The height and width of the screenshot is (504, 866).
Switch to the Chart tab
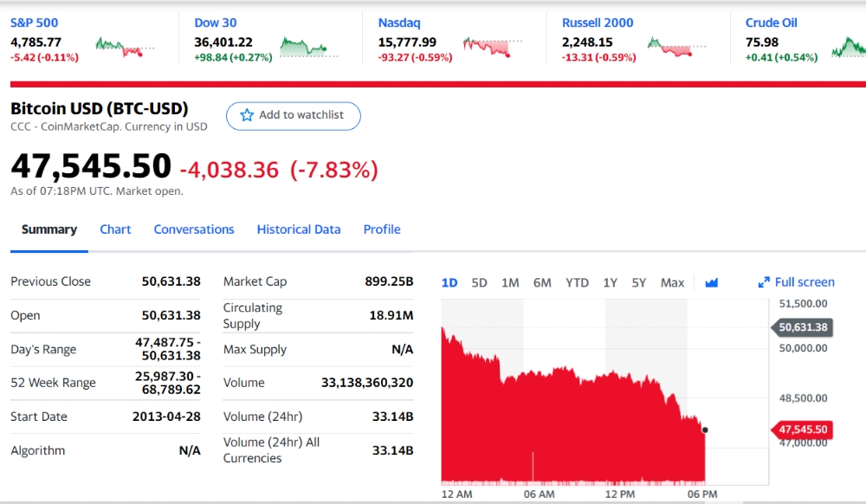coord(115,229)
